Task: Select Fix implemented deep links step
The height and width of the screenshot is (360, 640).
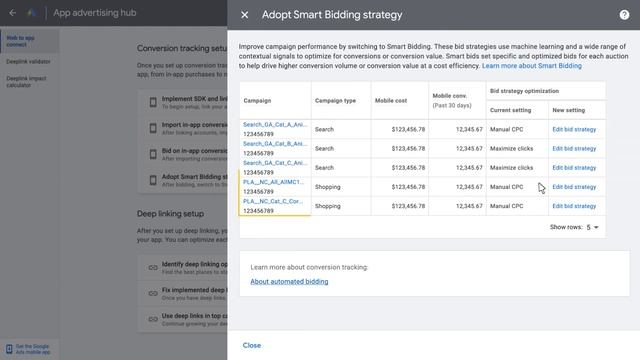Action: pyautogui.click(x=182, y=293)
